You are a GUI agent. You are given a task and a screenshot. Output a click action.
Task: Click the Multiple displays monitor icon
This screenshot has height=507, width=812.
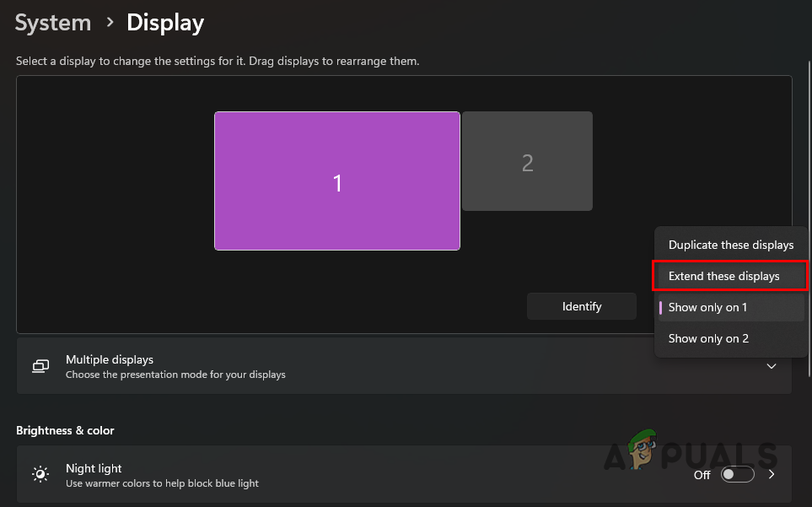tap(40, 366)
